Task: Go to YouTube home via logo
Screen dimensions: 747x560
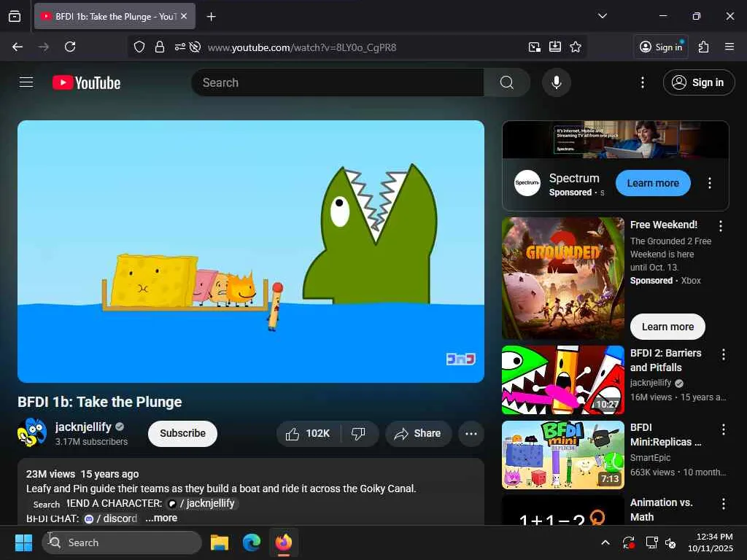Action: click(x=86, y=83)
